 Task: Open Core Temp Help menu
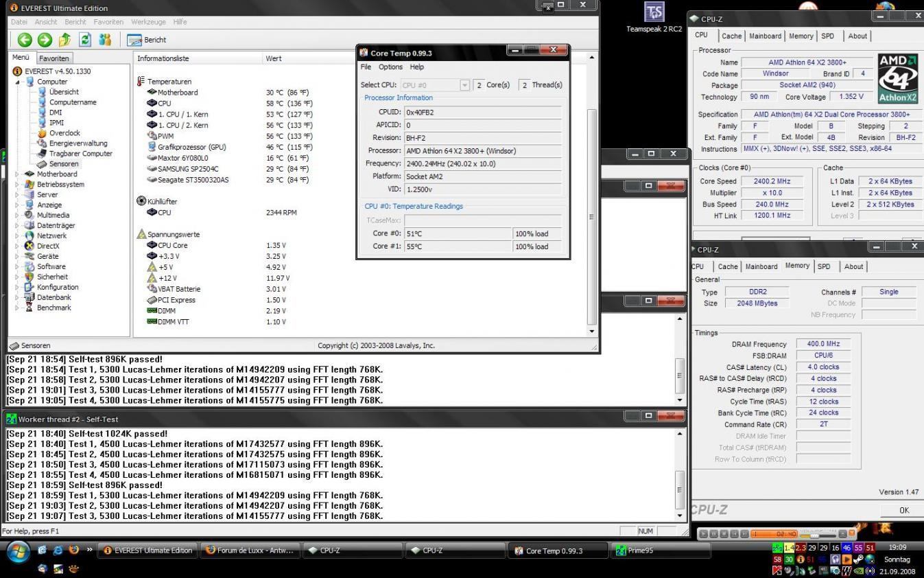point(417,67)
